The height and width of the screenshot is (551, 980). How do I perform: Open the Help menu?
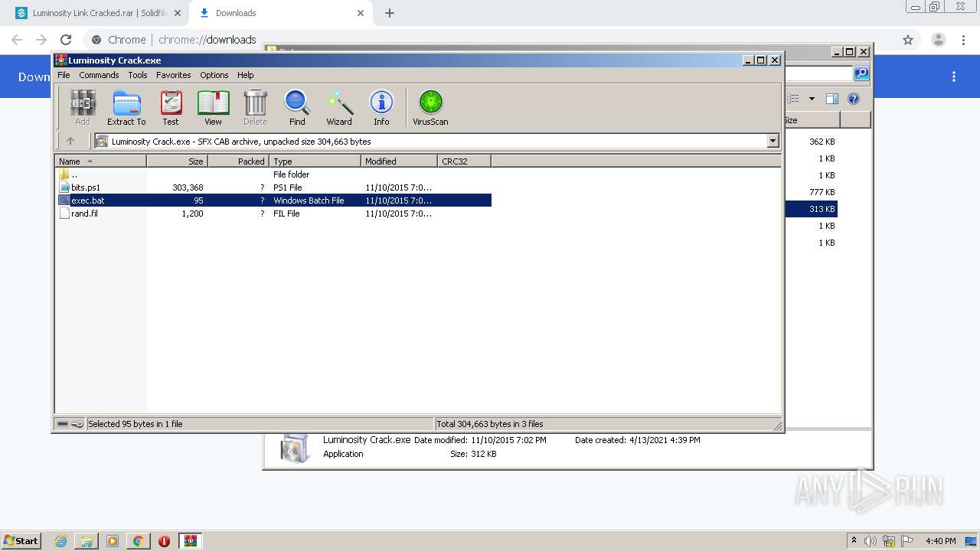coord(245,75)
